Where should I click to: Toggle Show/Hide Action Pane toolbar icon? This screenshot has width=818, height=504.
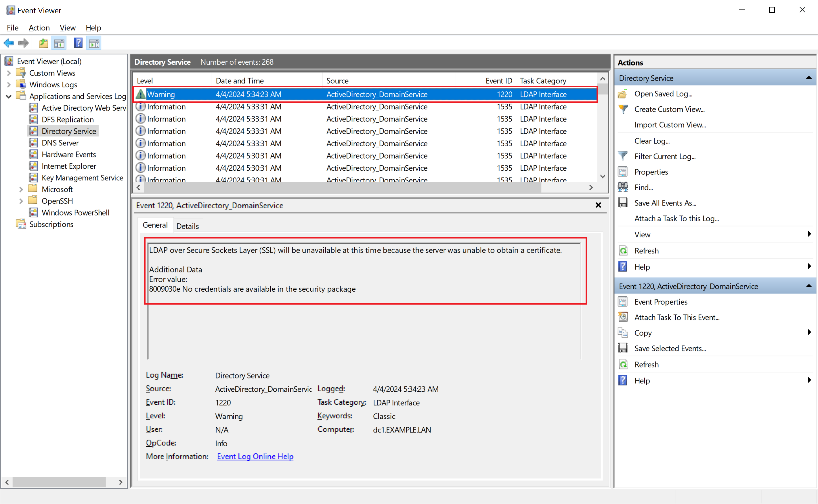tap(94, 43)
